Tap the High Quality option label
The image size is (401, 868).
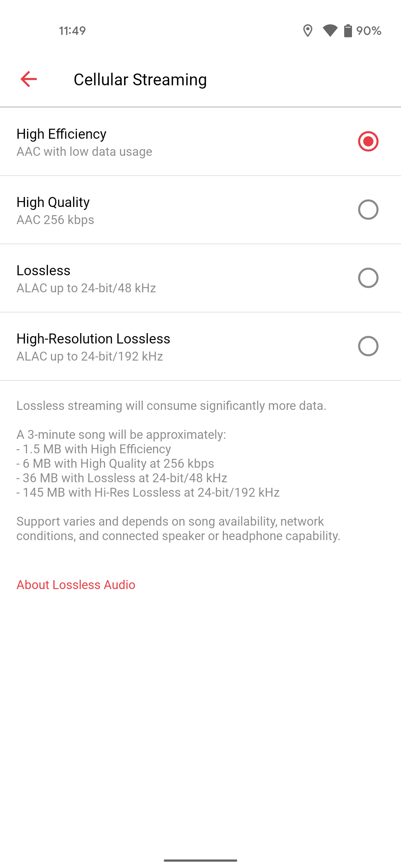[53, 202]
